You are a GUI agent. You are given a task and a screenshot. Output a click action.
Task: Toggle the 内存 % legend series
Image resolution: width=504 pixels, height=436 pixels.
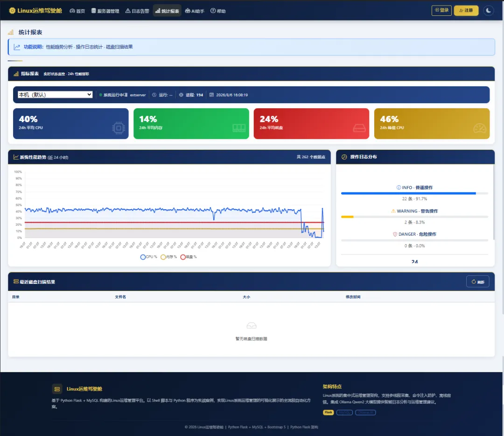click(x=169, y=257)
